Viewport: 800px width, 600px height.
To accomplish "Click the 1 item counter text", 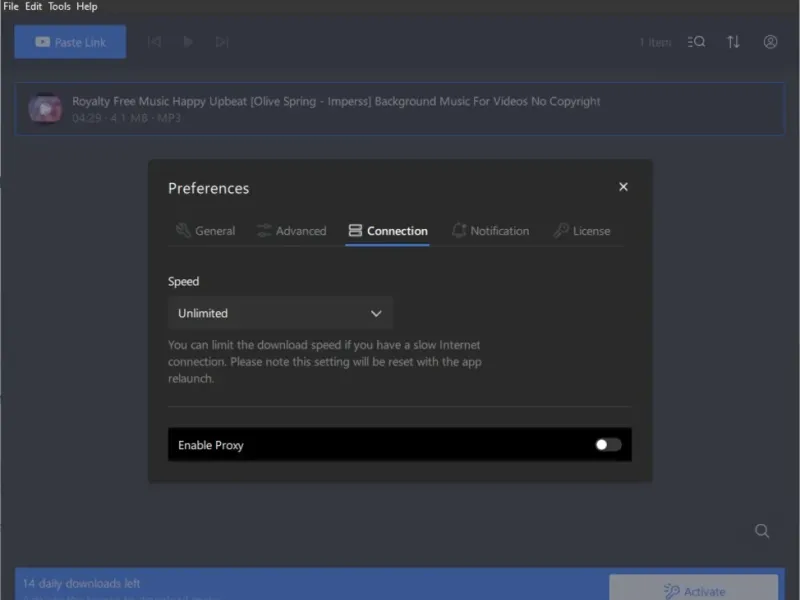I will (x=656, y=42).
